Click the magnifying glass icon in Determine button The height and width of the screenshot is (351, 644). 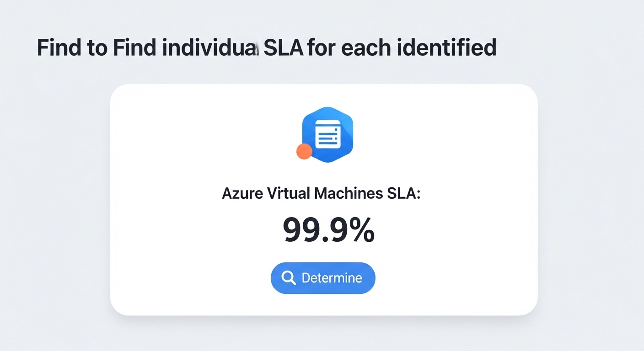pos(289,278)
